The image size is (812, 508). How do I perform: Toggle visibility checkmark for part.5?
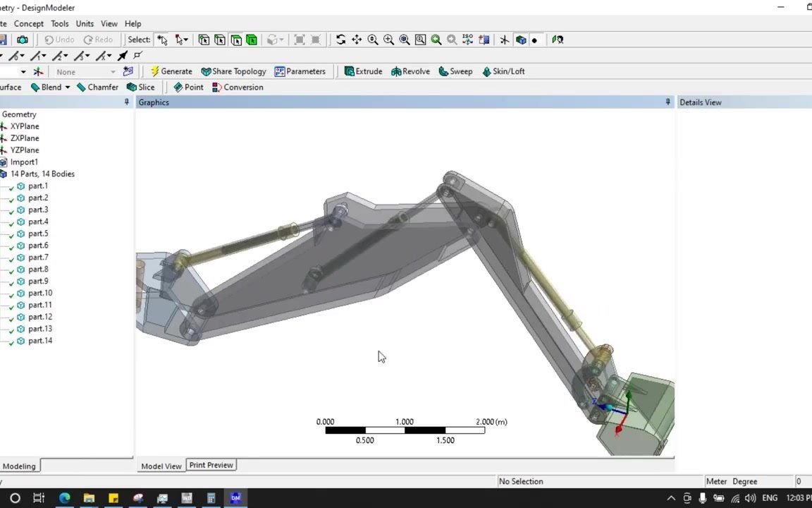[x=11, y=234]
